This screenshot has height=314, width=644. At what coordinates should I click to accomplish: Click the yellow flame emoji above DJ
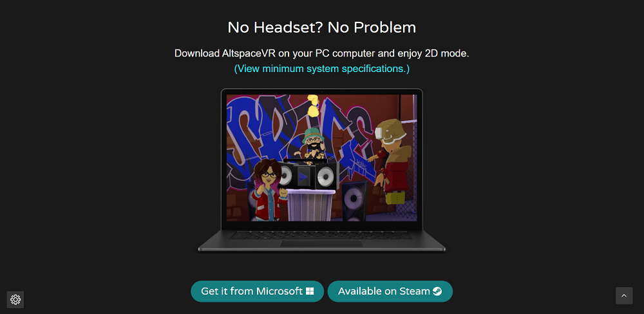(314, 105)
